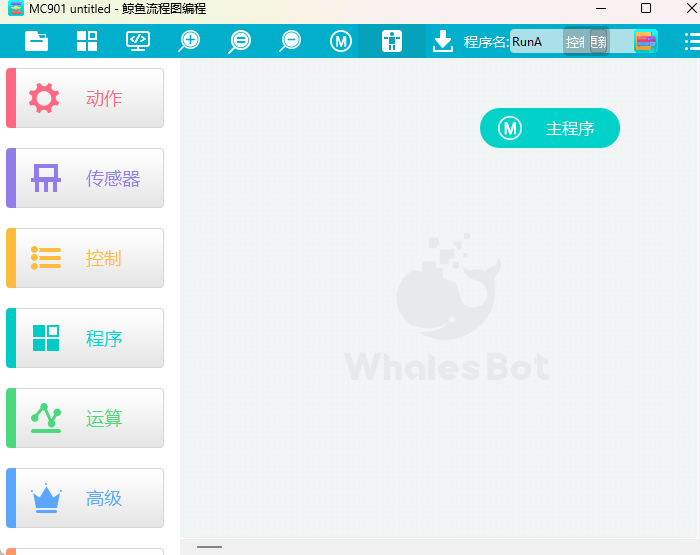Open the 控制 control category
This screenshot has width=700, height=555.
click(85, 258)
